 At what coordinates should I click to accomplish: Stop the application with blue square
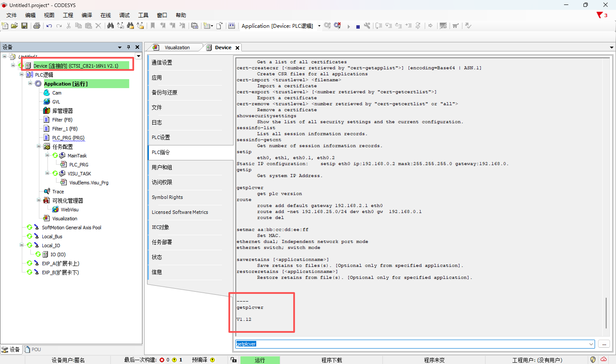(358, 27)
